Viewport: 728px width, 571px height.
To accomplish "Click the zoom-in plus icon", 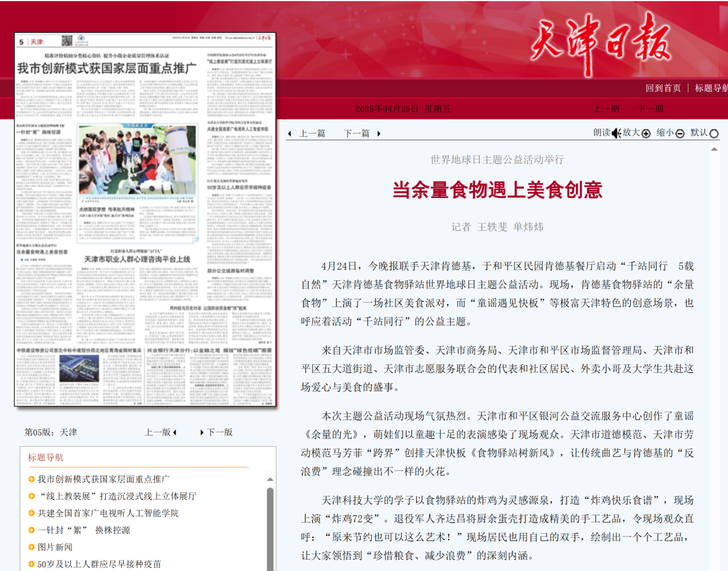I will coord(646,134).
